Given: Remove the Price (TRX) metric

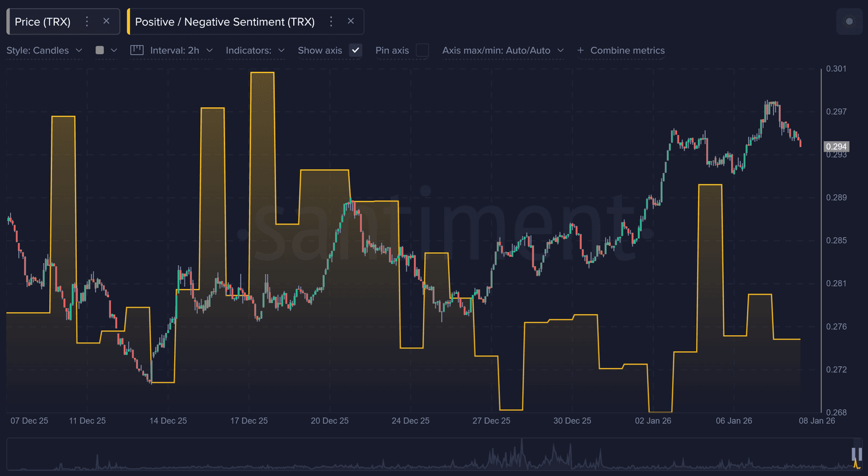Looking at the screenshot, I should 106,21.
